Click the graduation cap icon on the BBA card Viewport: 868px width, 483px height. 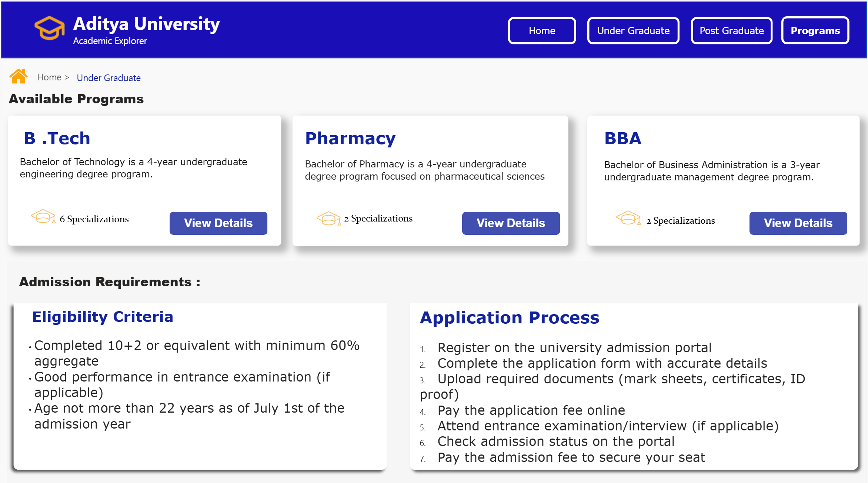pyautogui.click(x=629, y=220)
